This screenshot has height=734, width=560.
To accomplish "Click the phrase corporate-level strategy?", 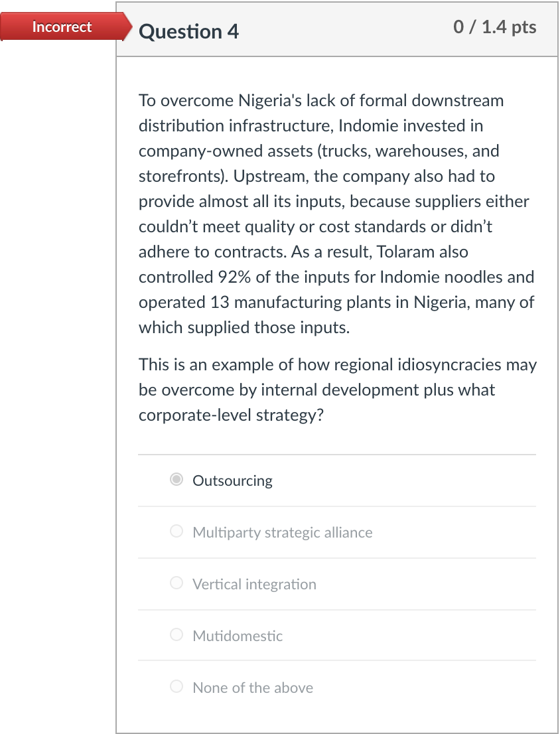I will pos(231,415).
